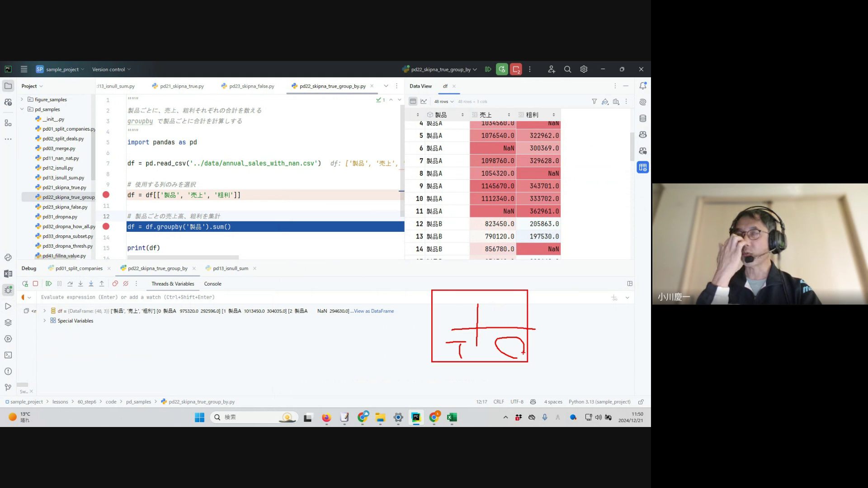Click the Data View vertical scrollbar
868x488 pixels.
coord(632,146)
